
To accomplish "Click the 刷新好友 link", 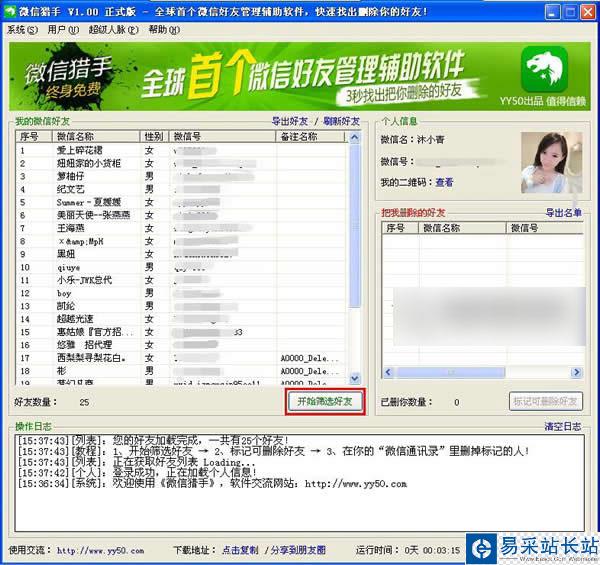I will [x=341, y=122].
